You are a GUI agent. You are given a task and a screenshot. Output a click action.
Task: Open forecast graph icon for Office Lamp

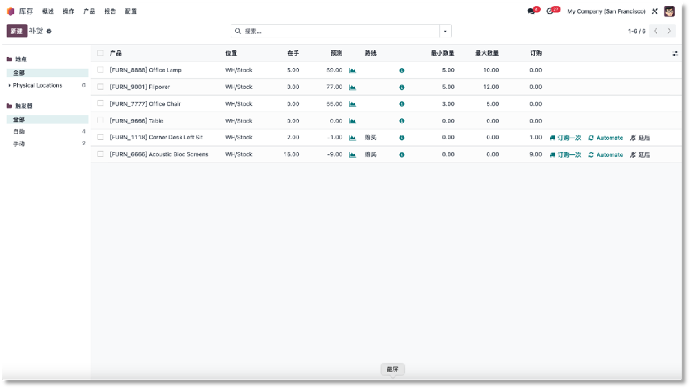point(352,70)
